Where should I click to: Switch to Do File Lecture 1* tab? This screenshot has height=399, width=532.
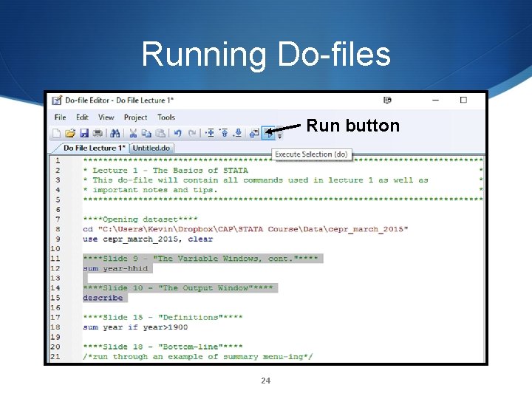(x=95, y=148)
